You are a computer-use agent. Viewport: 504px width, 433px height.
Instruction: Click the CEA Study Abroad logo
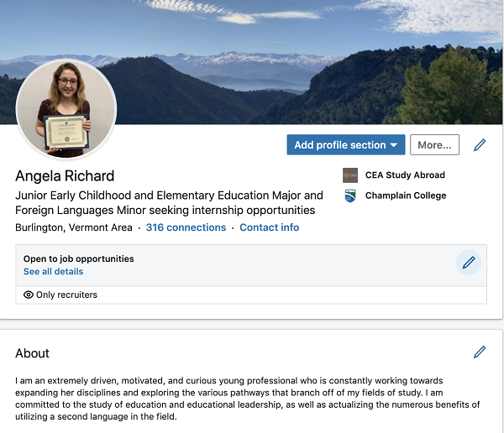click(350, 175)
